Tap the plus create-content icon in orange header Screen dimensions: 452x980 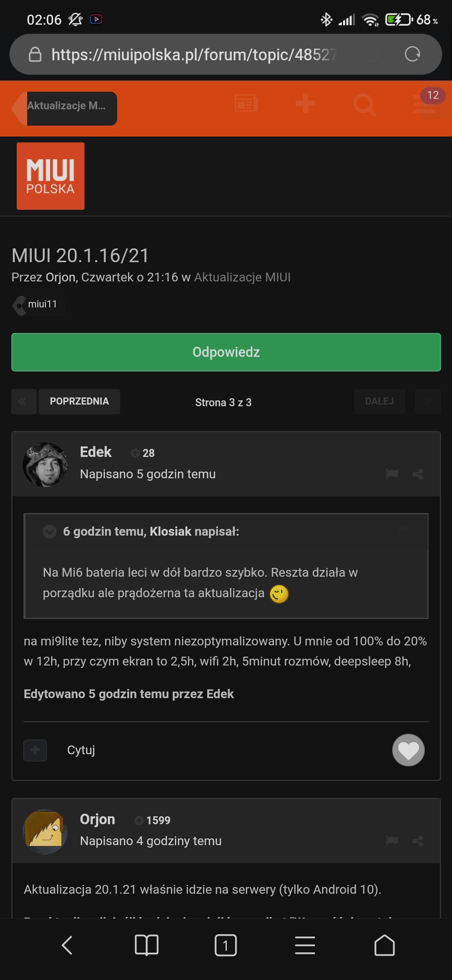click(306, 103)
